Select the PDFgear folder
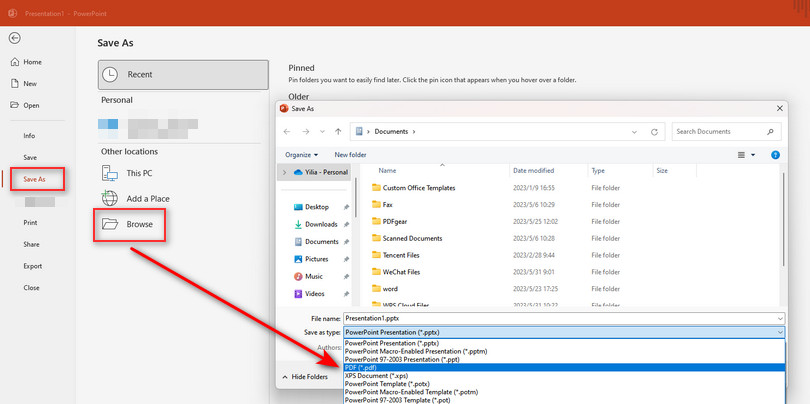The height and width of the screenshot is (404, 810). (390, 222)
